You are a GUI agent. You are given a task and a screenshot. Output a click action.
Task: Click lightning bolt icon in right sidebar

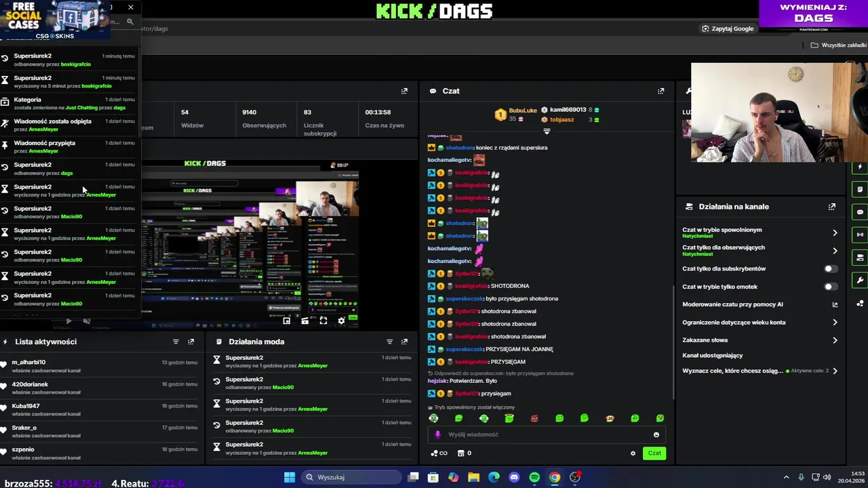860,167
